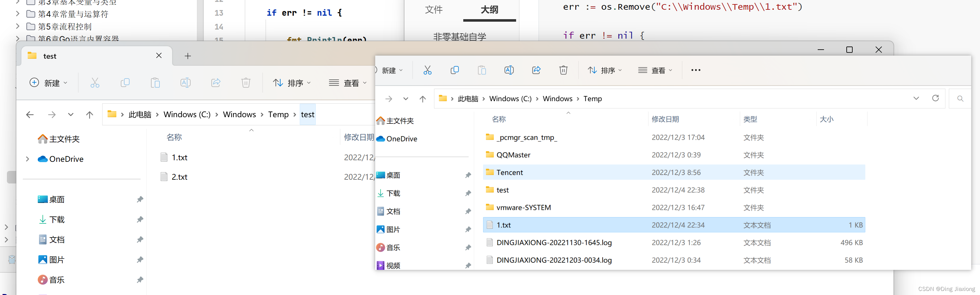Expand address history dropdown in Temp window
Screen dimensions: 980x295
click(x=916, y=98)
